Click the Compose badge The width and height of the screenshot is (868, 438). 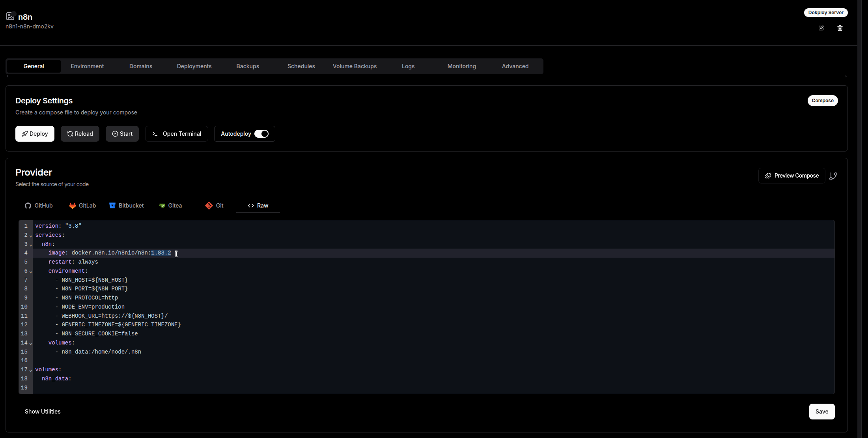(823, 101)
